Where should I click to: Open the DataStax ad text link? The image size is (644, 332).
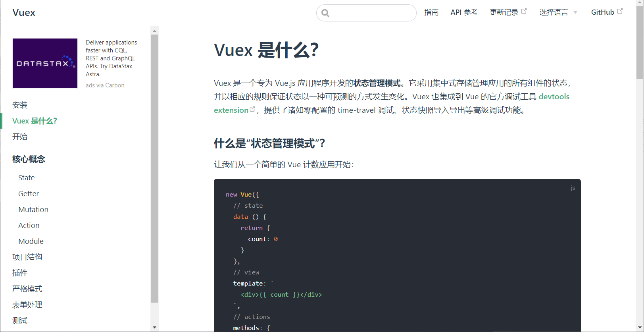tap(111, 58)
